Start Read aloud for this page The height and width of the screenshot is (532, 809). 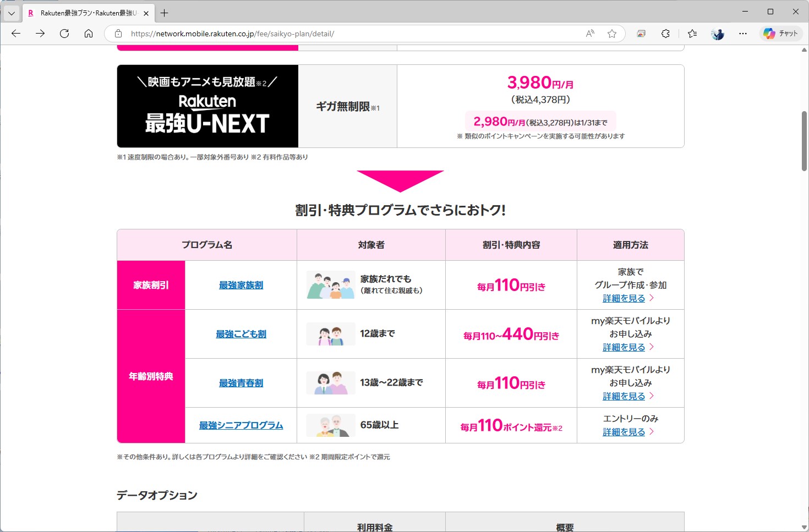click(589, 33)
